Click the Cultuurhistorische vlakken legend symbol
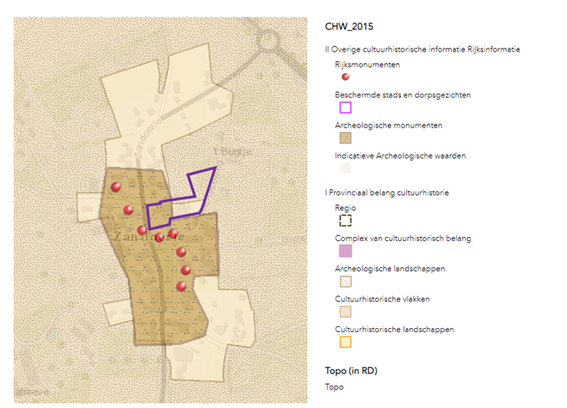This screenshot has width=567, height=408. pyautogui.click(x=345, y=312)
